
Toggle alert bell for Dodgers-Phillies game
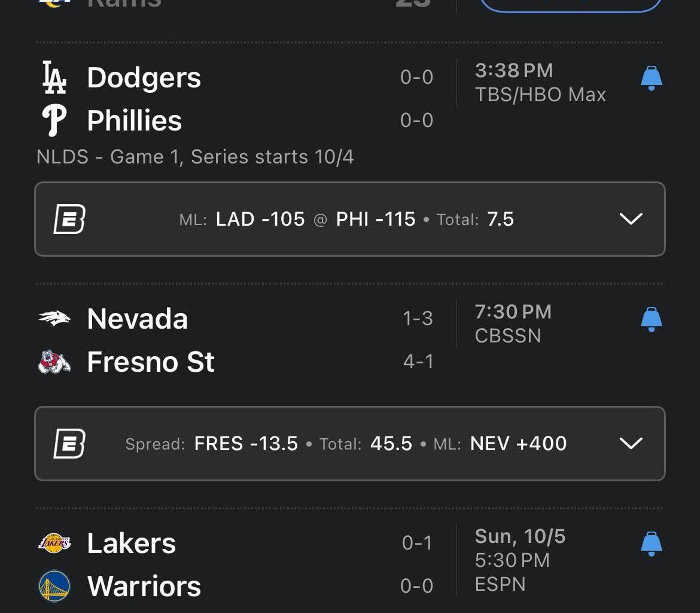[x=651, y=78]
